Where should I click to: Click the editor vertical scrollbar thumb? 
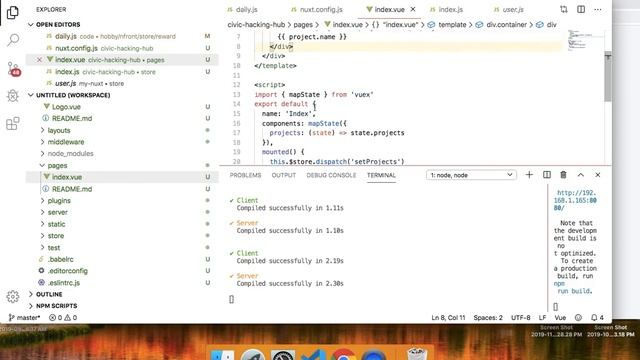pos(608,76)
